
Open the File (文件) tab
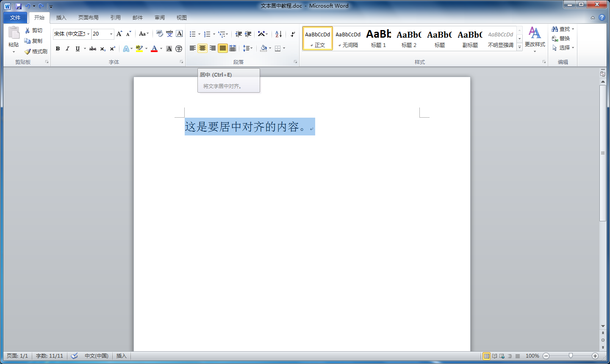15,17
